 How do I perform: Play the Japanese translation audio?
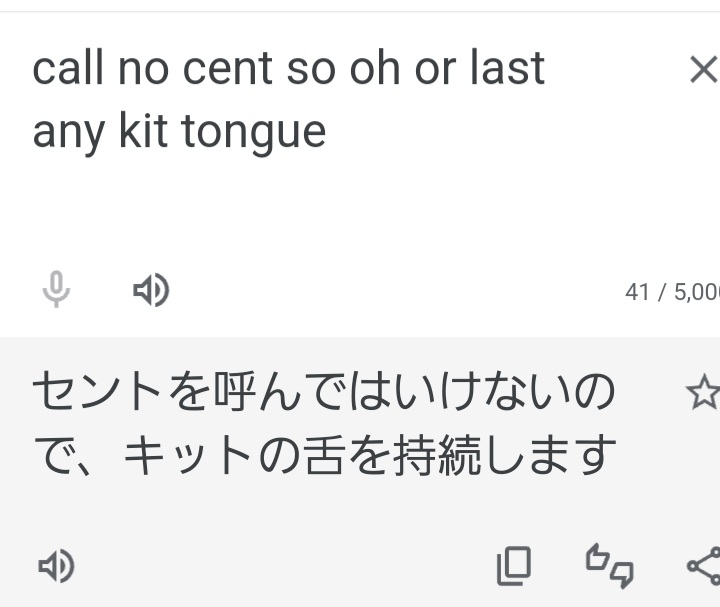[56, 567]
